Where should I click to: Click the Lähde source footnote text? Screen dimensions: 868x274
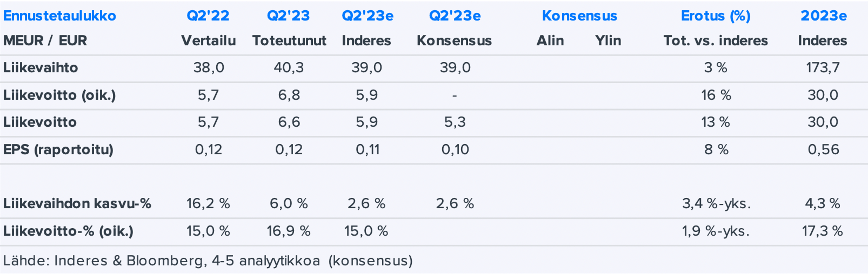pyautogui.click(x=208, y=261)
